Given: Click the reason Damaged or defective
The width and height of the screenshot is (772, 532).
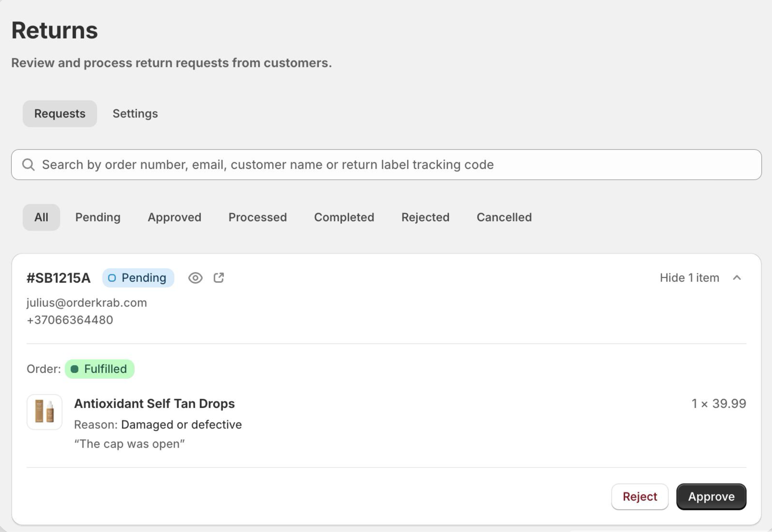Looking at the screenshot, I should (181, 424).
